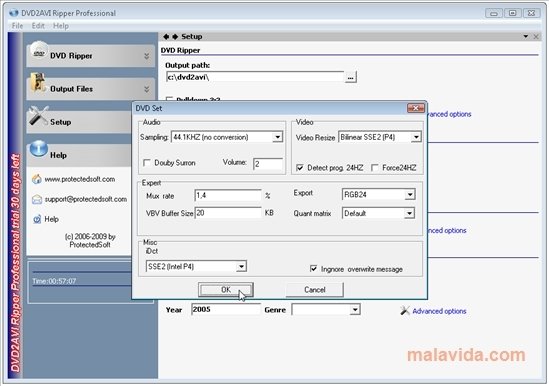Click the Output Files folder icon
This screenshot has height=386, width=549.
coord(38,83)
